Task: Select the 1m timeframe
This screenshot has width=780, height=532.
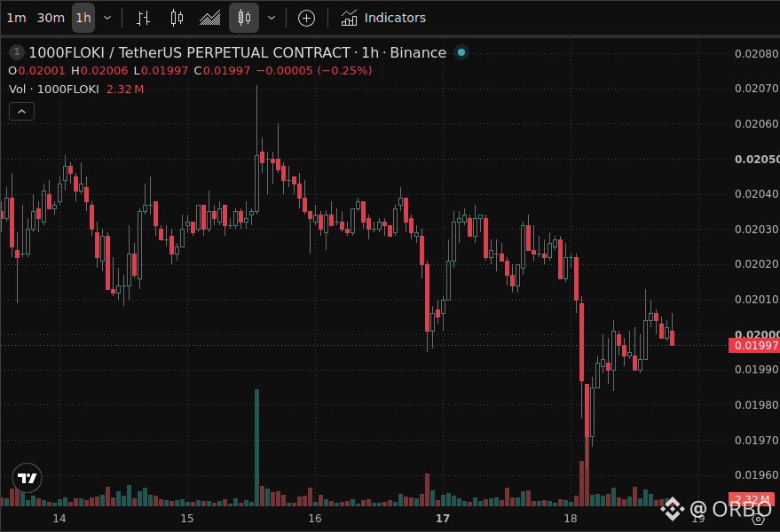Action: (x=16, y=18)
